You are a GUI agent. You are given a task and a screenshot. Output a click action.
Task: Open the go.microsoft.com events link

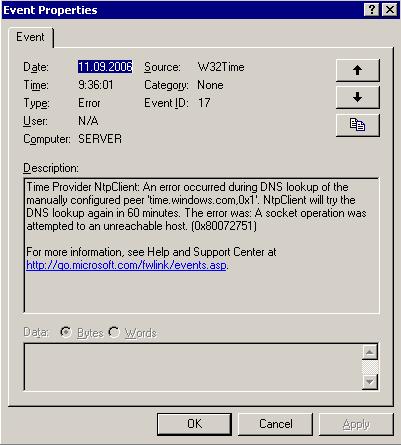coord(126,265)
